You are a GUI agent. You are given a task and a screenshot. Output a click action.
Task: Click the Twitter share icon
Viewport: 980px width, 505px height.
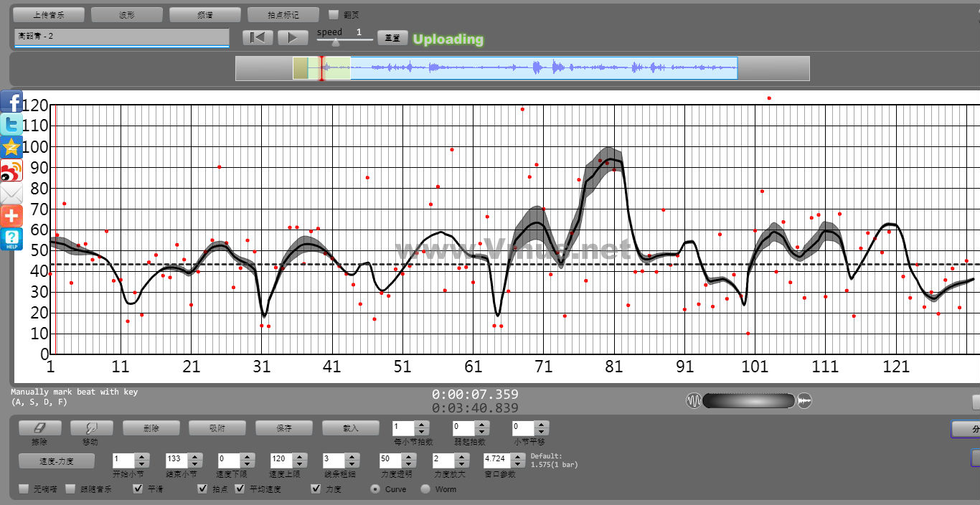(11, 124)
